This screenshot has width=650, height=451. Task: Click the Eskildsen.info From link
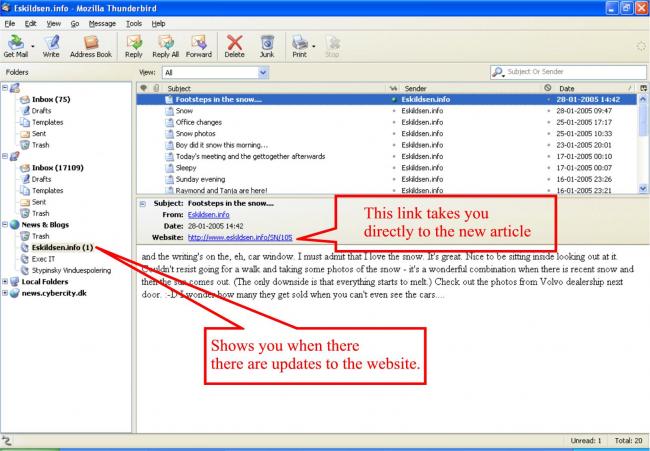[209, 215]
